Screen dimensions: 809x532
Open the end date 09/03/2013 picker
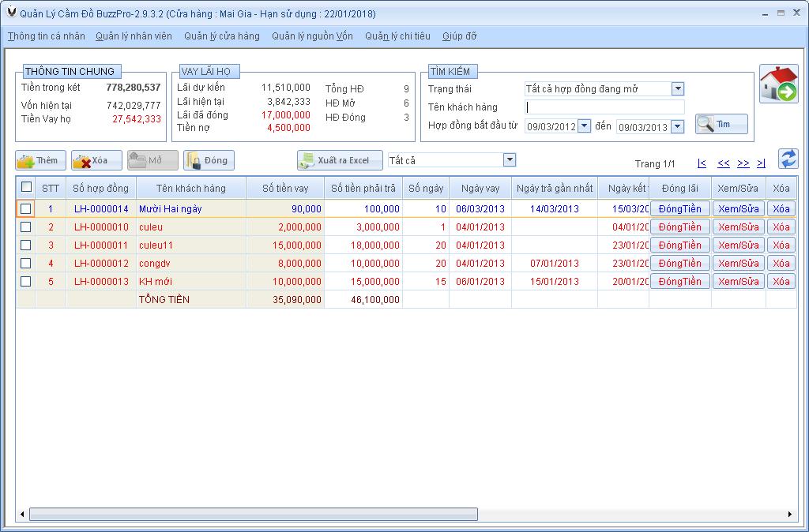[x=678, y=126]
